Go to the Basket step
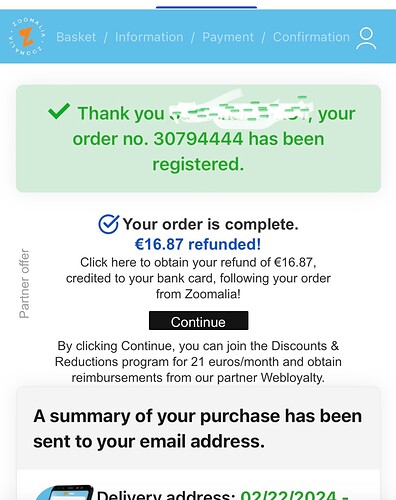The image size is (396, 500). [76, 37]
